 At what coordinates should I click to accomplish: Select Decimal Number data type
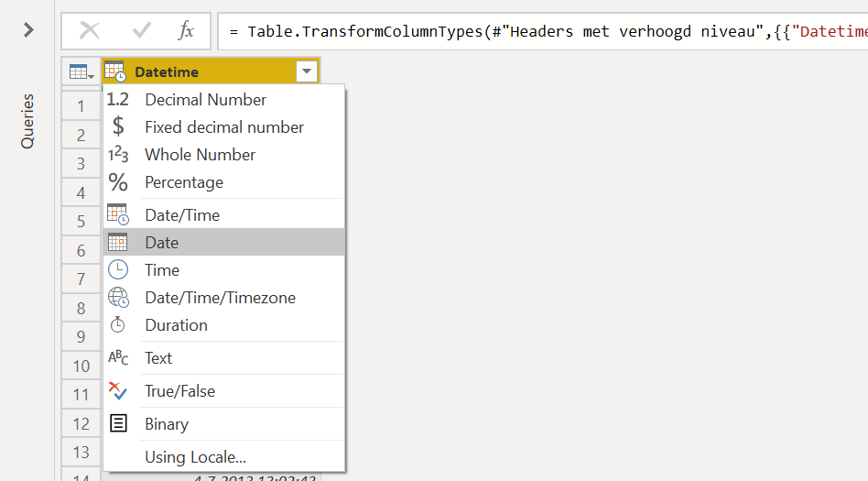point(205,100)
